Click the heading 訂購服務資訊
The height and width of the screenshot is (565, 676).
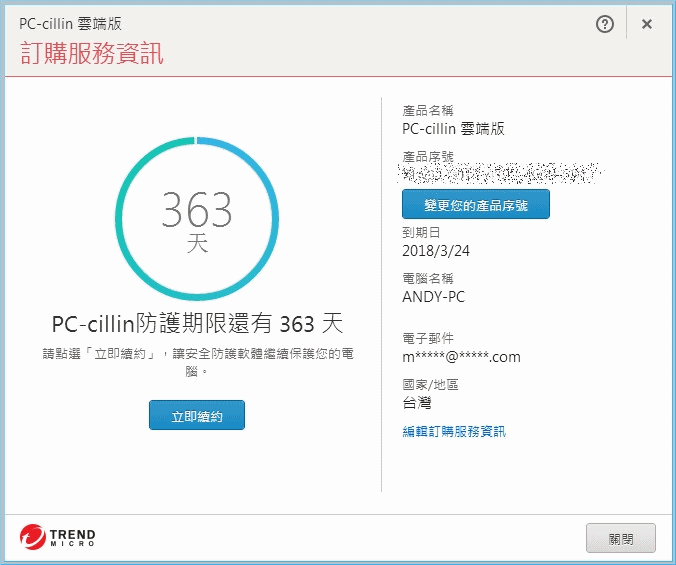click(91, 53)
